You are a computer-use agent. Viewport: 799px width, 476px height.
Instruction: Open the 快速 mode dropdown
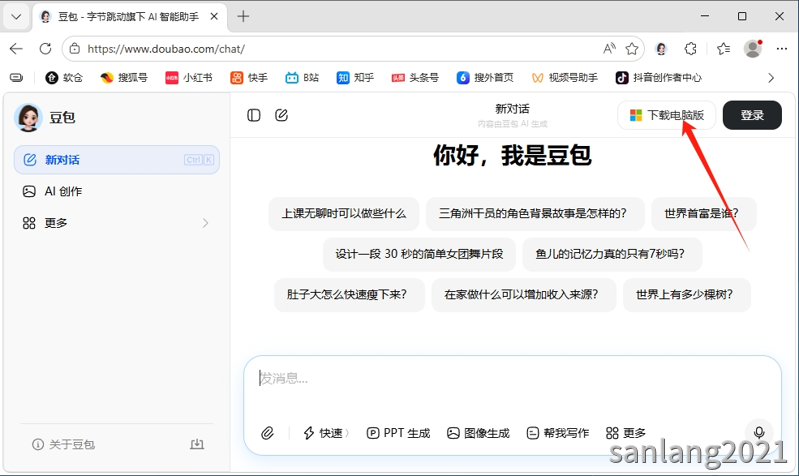point(326,433)
